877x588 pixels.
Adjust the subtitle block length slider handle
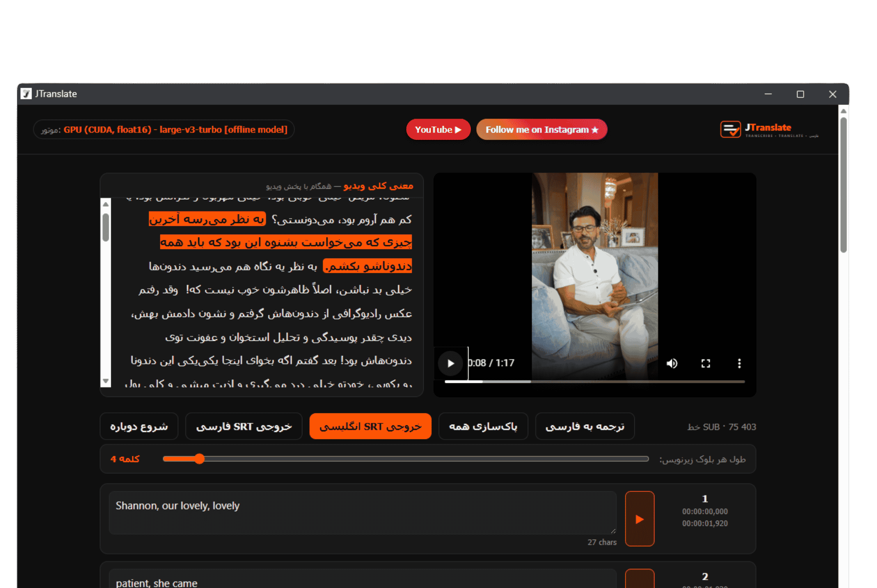pyautogui.click(x=199, y=459)
